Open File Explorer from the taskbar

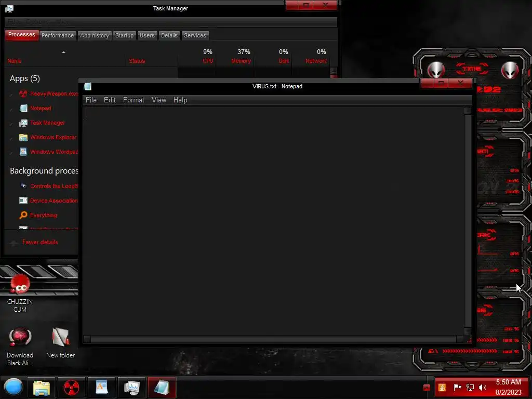42,388
